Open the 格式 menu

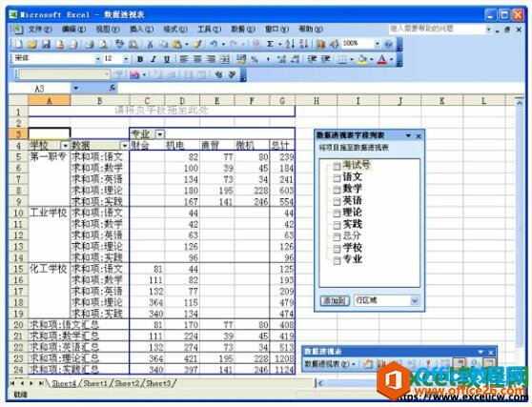pos(175,30)
